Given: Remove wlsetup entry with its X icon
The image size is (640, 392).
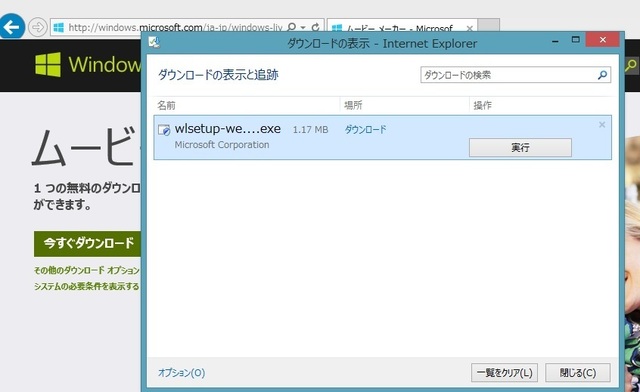Looking at the screenshot, I should point(602,125).
